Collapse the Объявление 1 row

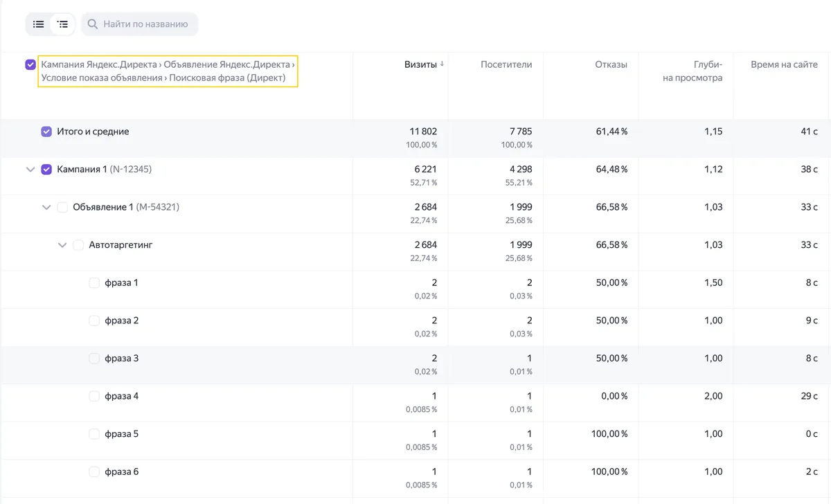[x=46, y=207]
